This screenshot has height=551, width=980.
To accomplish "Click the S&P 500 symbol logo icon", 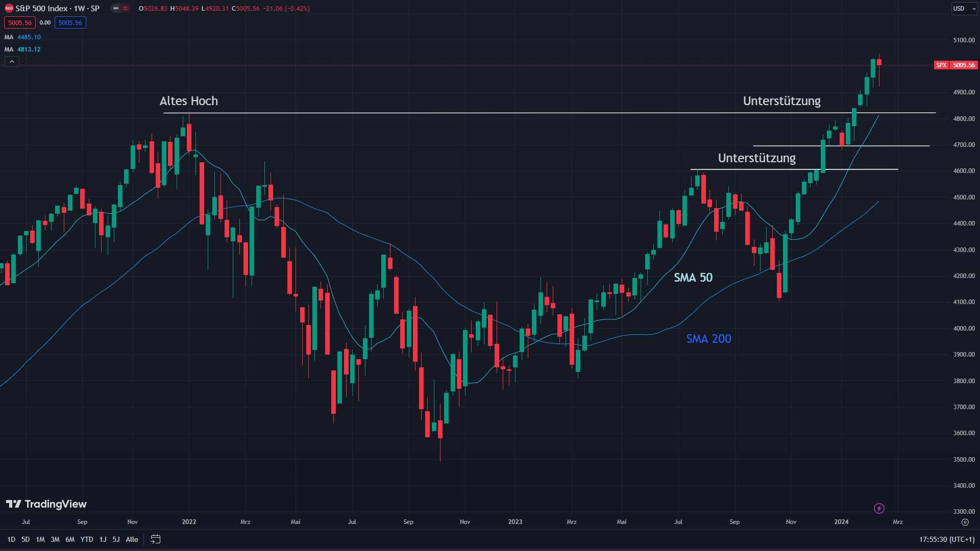I will [x=9, y=8].
